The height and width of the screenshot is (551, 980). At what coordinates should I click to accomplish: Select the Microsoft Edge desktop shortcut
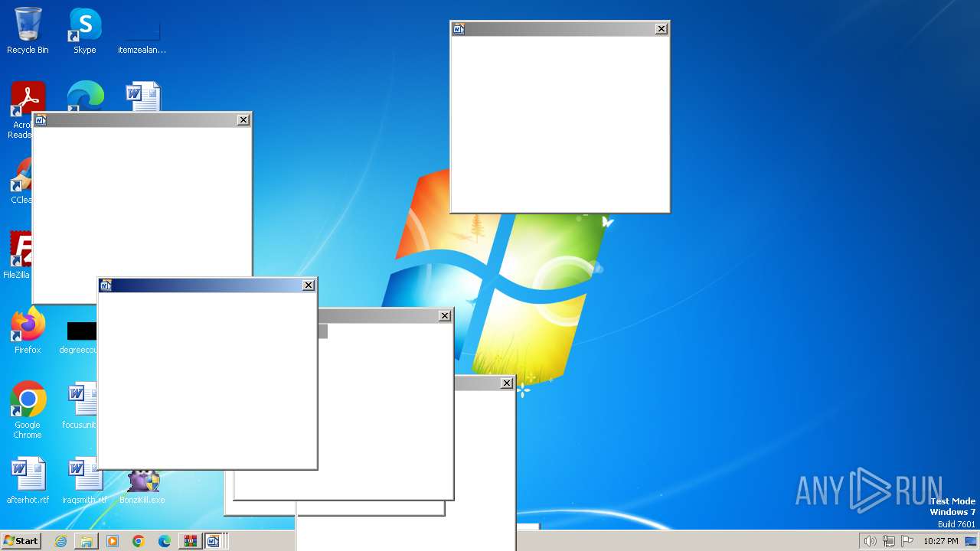tap(85, 96)
